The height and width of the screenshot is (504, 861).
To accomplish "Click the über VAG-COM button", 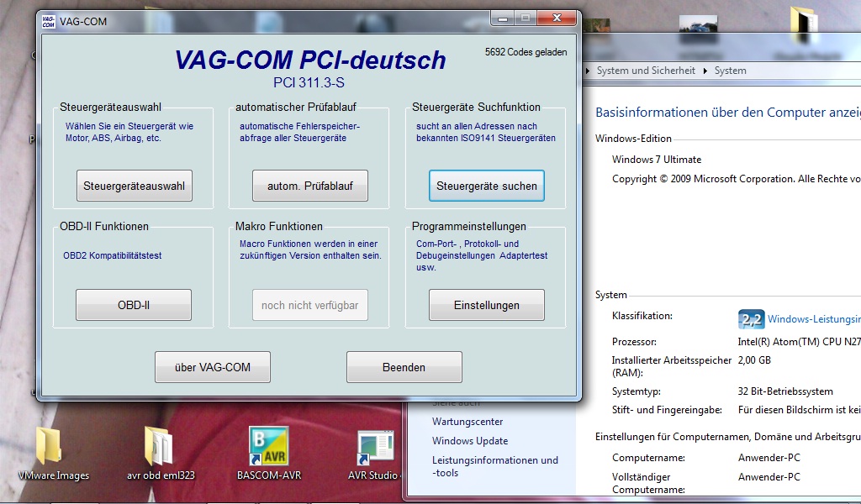I will pyautogui.click(x=213, y=367).
